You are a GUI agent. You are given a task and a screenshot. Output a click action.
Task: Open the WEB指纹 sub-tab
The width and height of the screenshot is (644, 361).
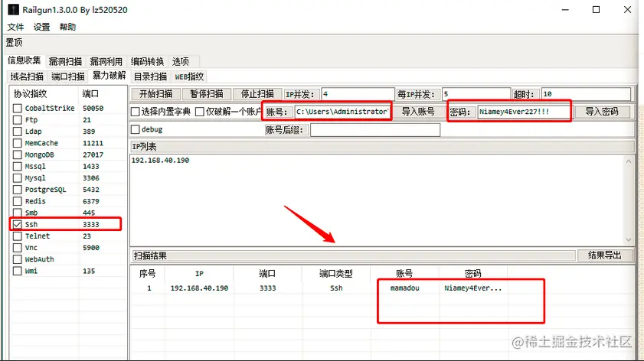189,76
